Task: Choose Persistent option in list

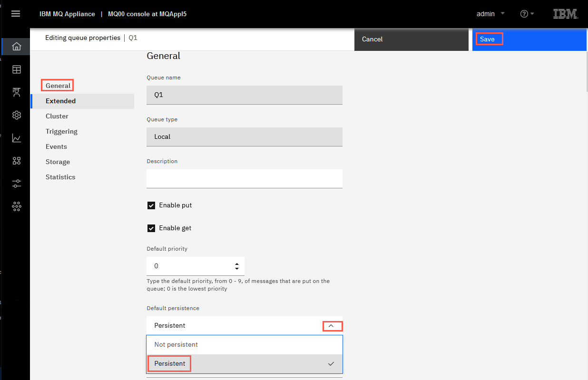Action: (x=245, y=364)
